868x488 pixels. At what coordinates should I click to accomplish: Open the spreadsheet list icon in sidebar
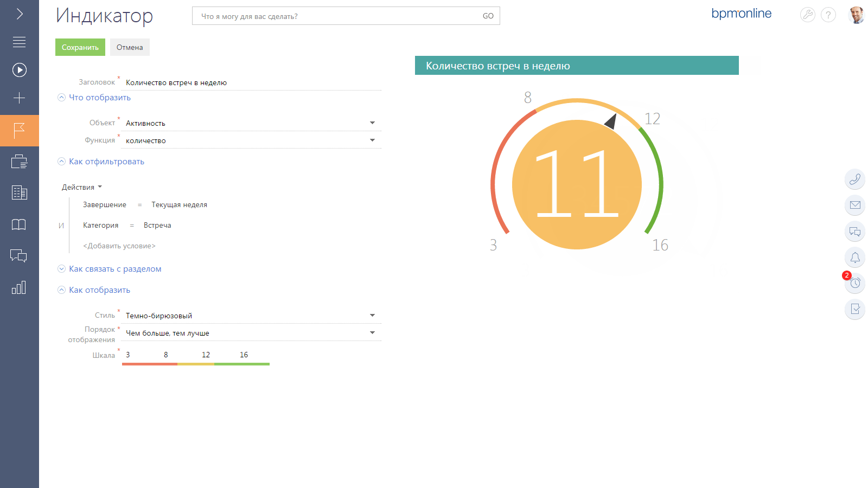coord(20,192)
